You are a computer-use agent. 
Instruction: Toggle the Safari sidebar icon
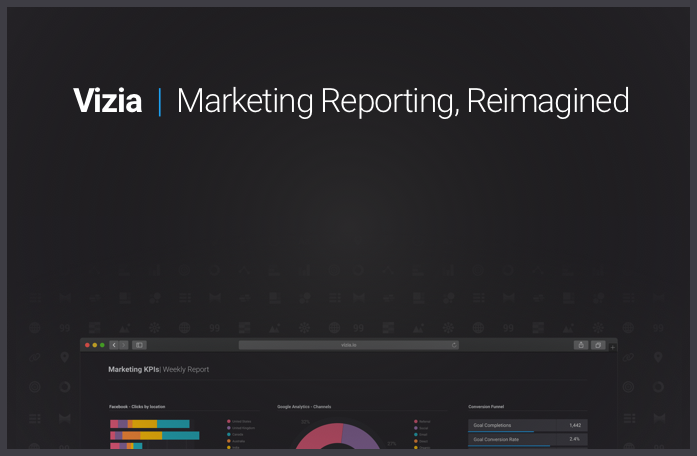[139, 345]
